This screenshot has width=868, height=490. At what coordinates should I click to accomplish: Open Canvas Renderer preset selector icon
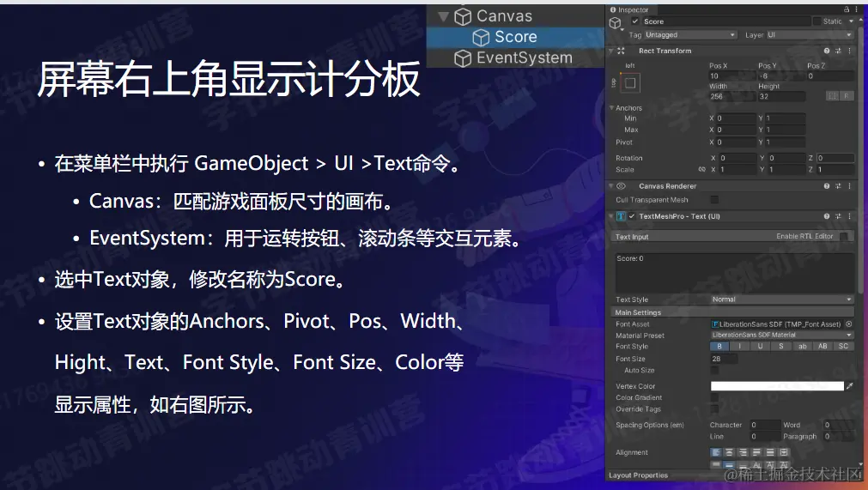[x=838, y=186]
